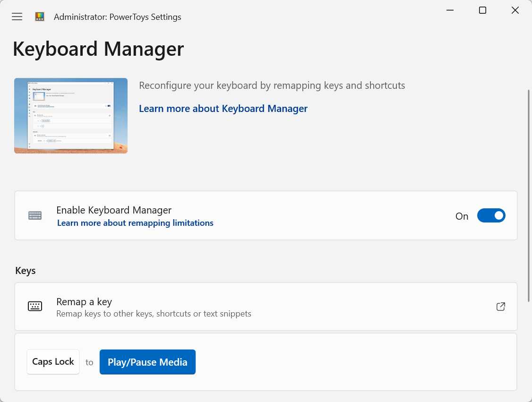Open the hamburger navigation menu
Image resolution: width=532 pixels, height=402 pixels.
17,17
